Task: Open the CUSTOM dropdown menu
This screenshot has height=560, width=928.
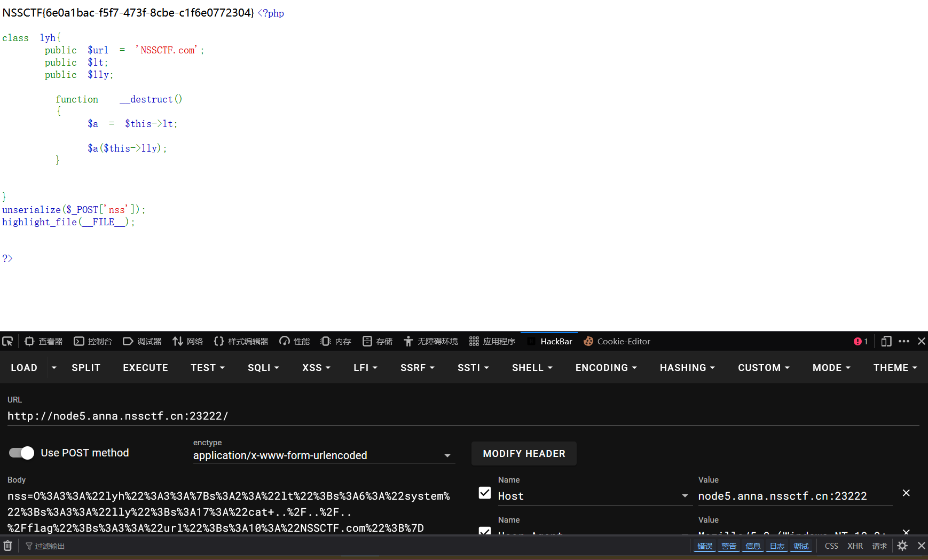Action: pyautogui.click(x=764, y=368)
